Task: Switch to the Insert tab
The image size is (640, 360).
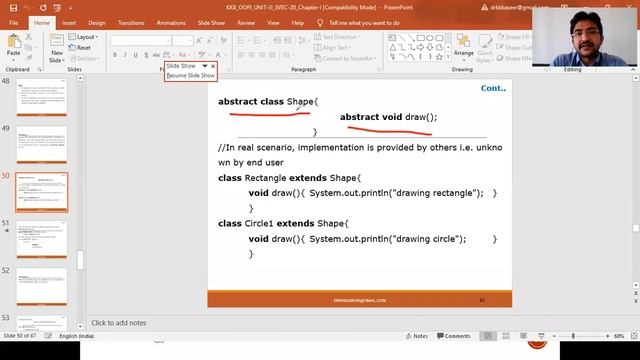Action: click(69, 23)
